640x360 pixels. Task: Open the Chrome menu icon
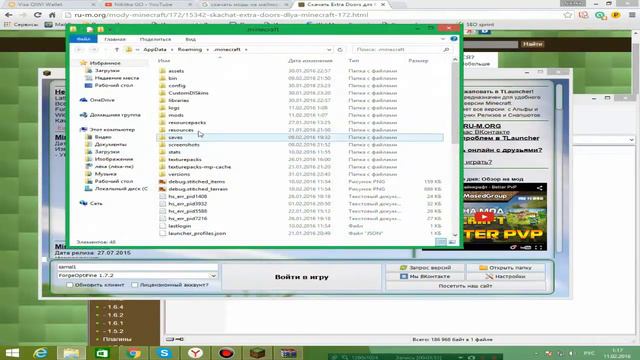pyautogui.click(x=632, y=15)
